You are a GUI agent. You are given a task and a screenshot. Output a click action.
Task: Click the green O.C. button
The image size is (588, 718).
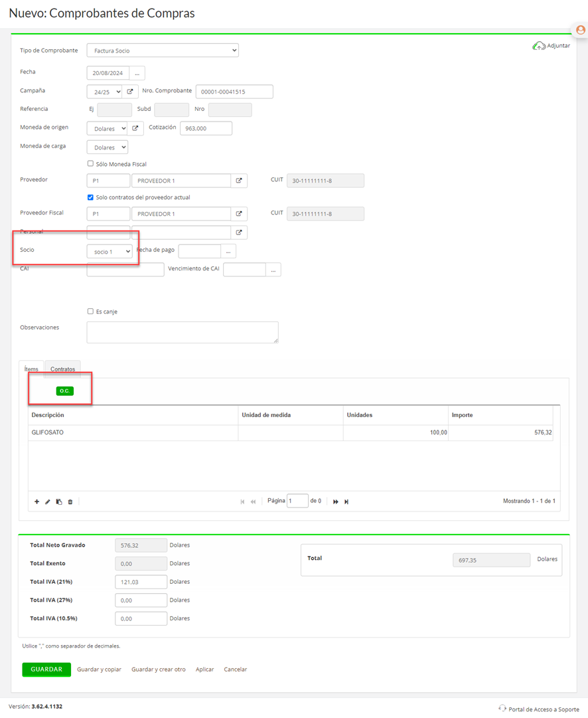click(x=64, y=391)
